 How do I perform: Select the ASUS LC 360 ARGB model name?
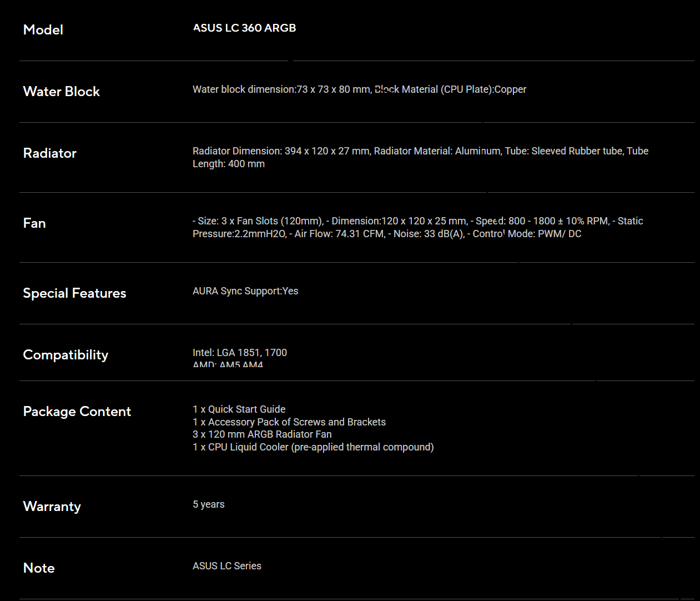click(x=244, y=28)
